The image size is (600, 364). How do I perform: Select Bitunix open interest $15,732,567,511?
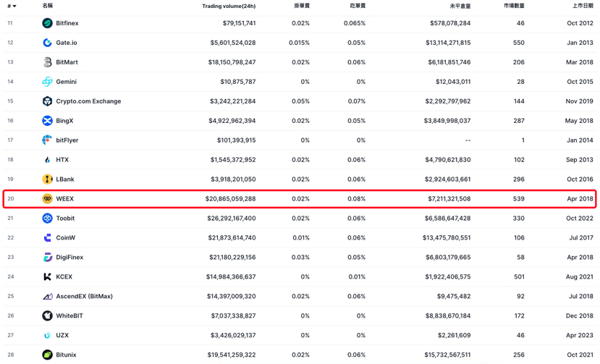point(448,355)
